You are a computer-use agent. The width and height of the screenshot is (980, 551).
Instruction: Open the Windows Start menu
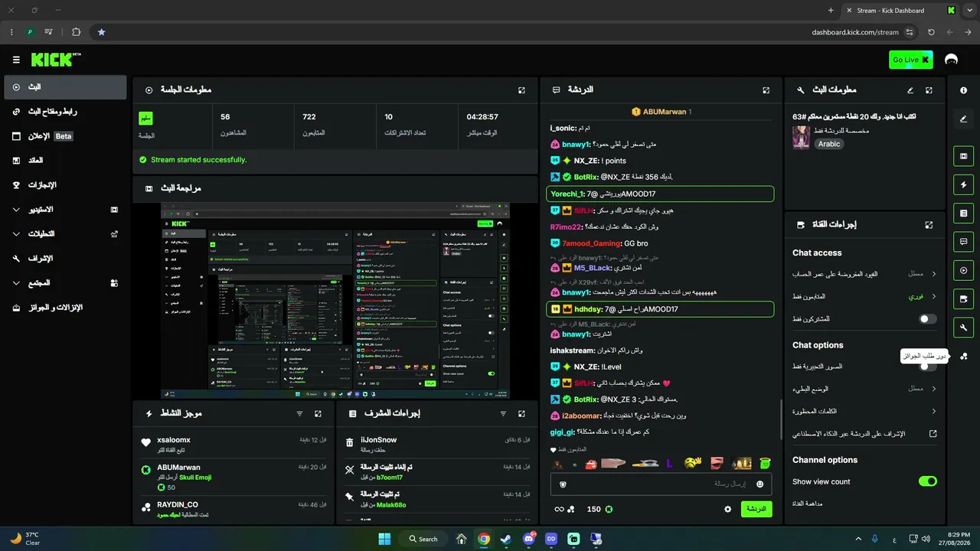point(384,539)
